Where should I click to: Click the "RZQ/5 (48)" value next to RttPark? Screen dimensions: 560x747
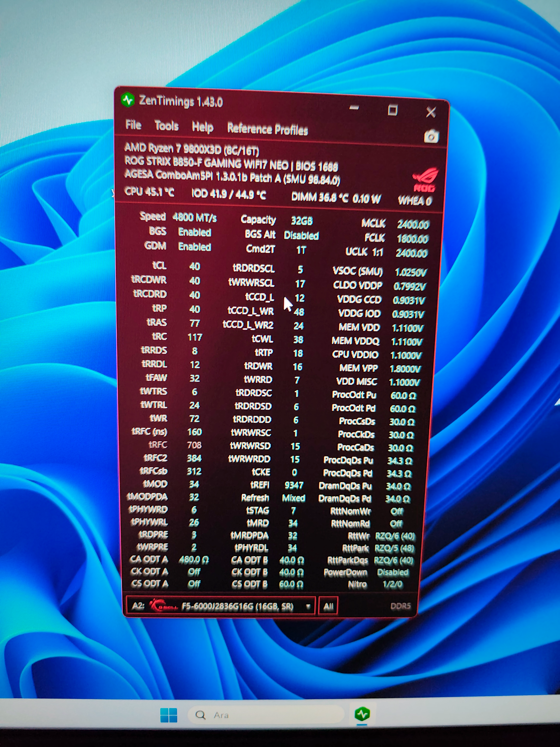pyautogui.click(x=394, y=548)
